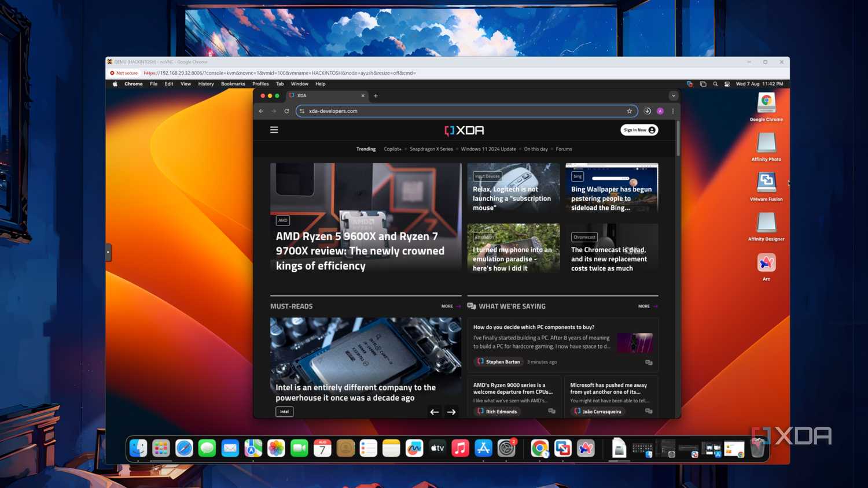Click Spotlight search icon in menu bar
Viewport: 868px width, 488px height.
click(715, 84)
